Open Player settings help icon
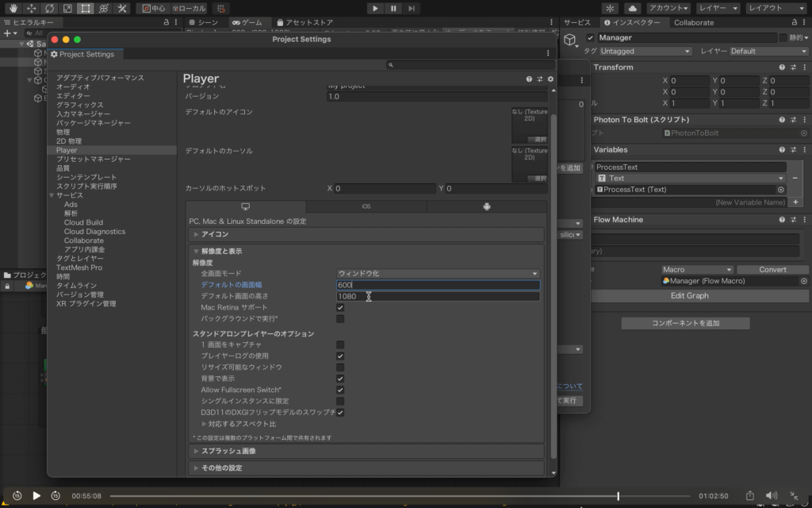 tap(529, 79)
